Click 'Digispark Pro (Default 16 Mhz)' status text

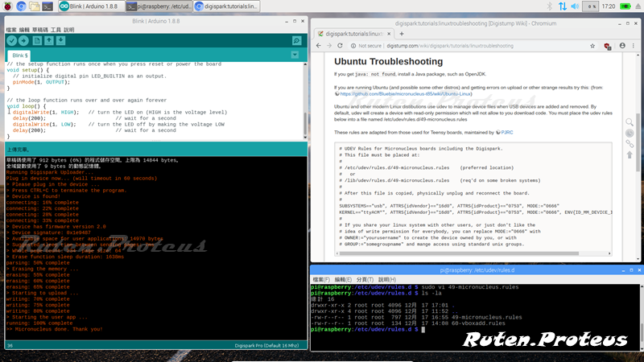coord(266,346)
